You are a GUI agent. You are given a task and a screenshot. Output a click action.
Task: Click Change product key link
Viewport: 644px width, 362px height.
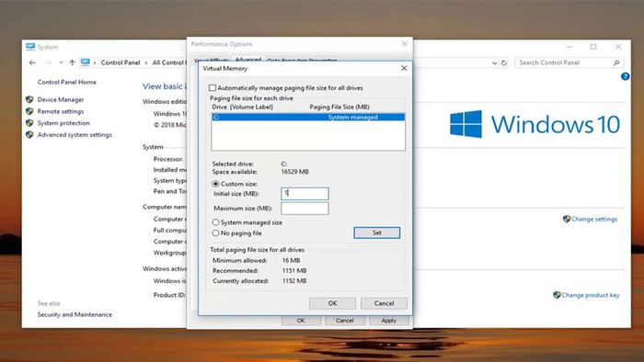point(591,295)
